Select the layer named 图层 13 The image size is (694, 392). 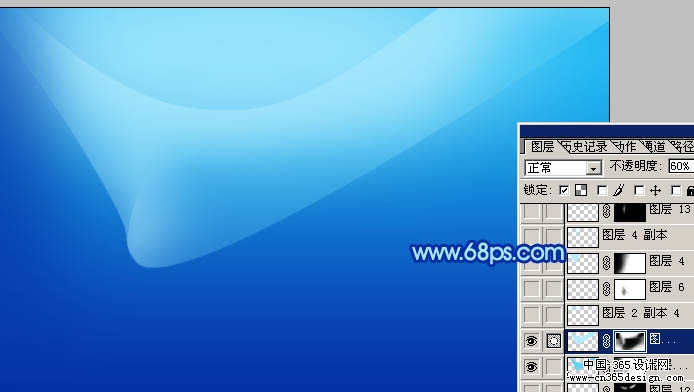click(670, 209)
